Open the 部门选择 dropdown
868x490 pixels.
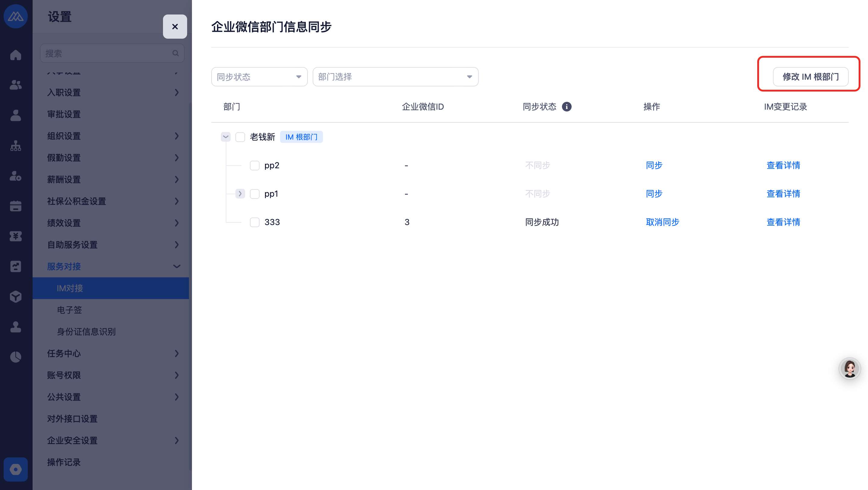point(395,77)
